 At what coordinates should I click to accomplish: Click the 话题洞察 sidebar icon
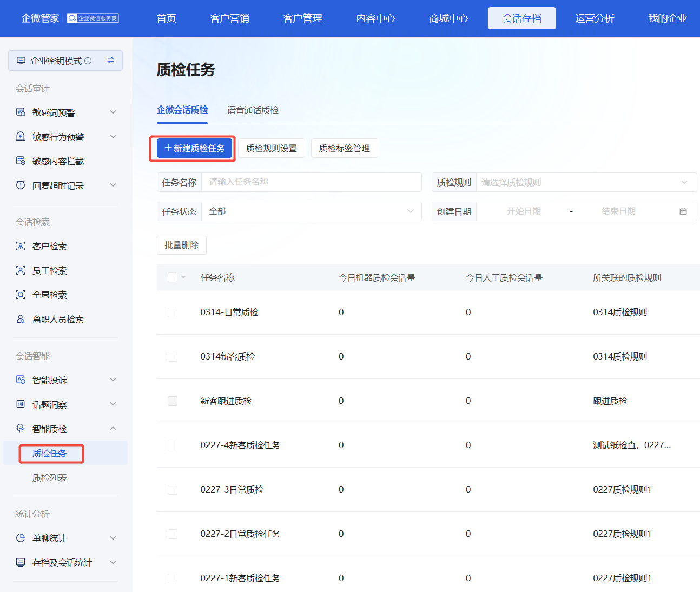(x=21, y=404)
